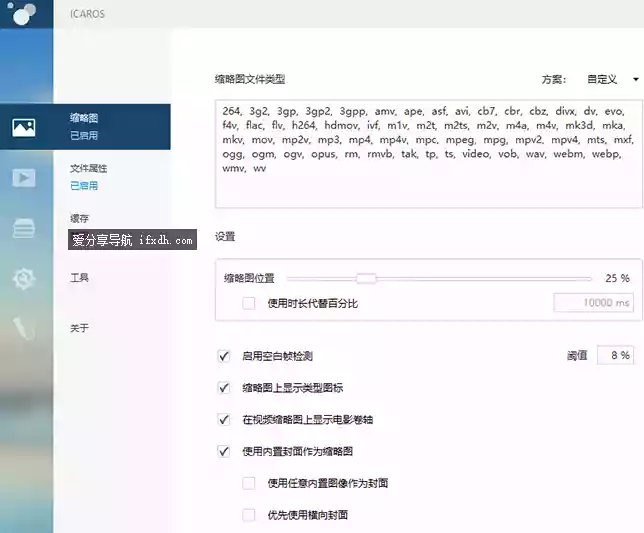Screen dimensions: 644x533
Task: Adjust the 缩略图位置 slider handle
Action: [366, 279]
